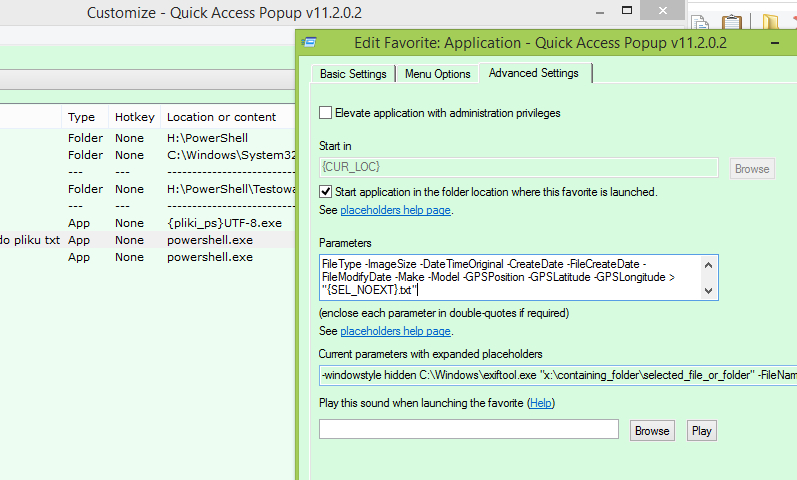Minimize the Edit Favorite window

pyautogui.click(x=775, y=43)
